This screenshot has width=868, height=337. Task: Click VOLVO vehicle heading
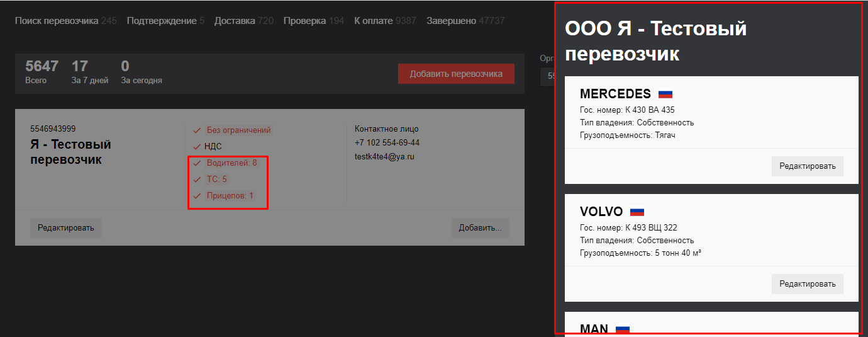601,212
